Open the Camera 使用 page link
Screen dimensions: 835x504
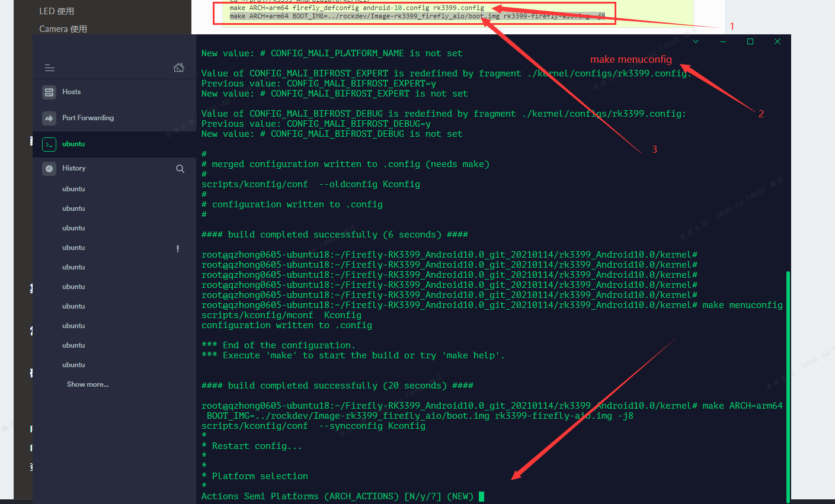click(63, 29)
